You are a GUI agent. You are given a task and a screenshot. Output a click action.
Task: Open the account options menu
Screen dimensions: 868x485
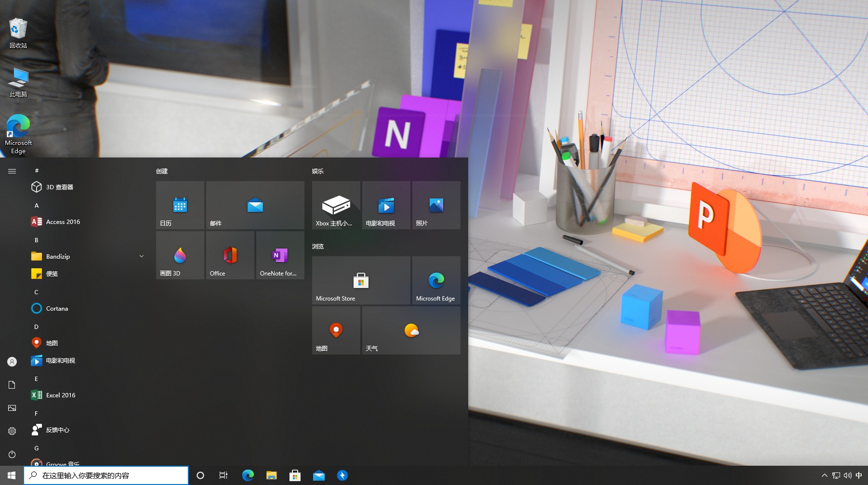(12, 361)
